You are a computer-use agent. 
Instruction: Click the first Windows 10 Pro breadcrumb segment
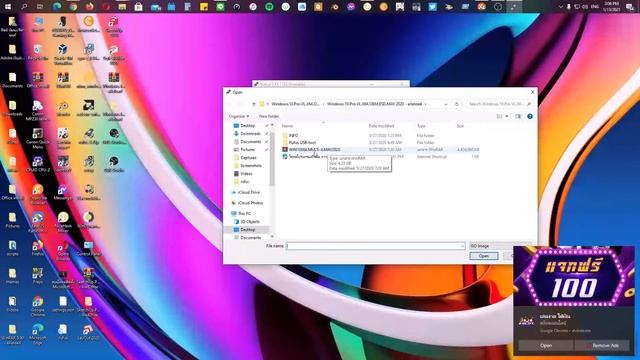(295, 104)
